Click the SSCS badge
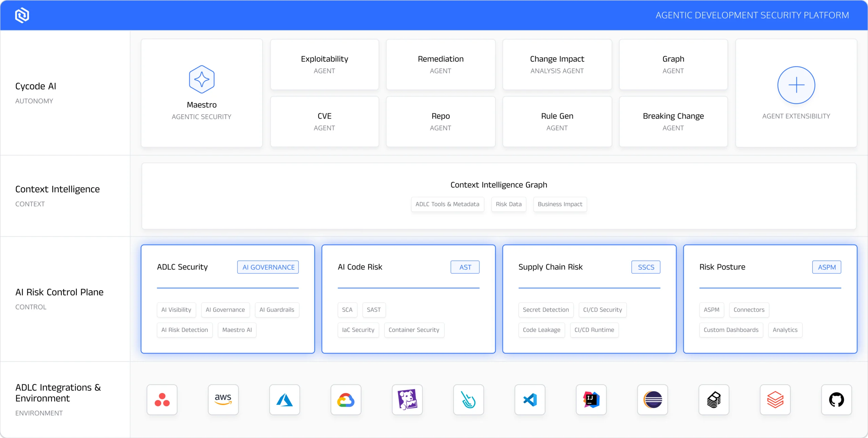 pos(646,267)
